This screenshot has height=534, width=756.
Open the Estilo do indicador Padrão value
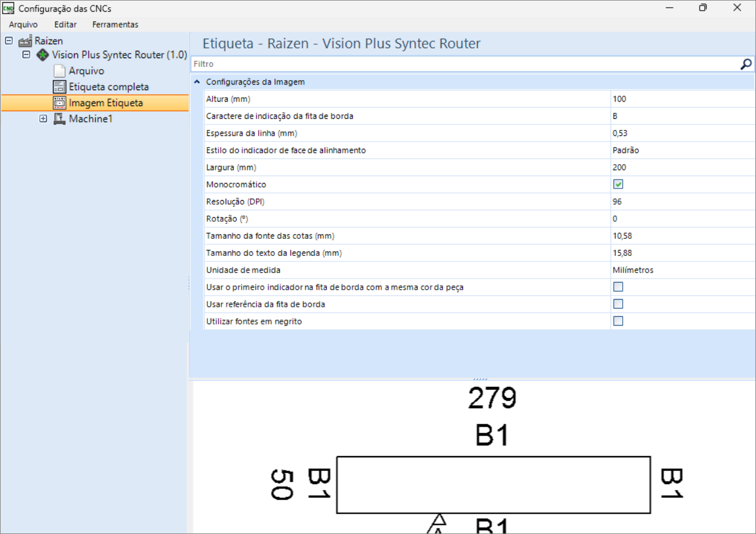click(x=682, y=150)
